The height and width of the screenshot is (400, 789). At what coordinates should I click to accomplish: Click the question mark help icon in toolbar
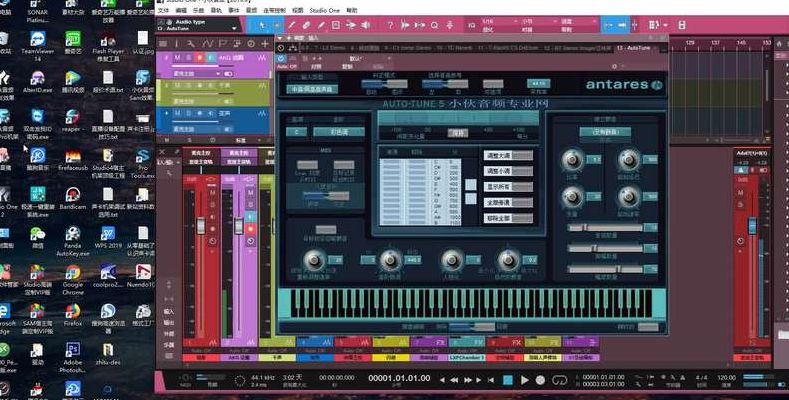(x=389, y=25)
